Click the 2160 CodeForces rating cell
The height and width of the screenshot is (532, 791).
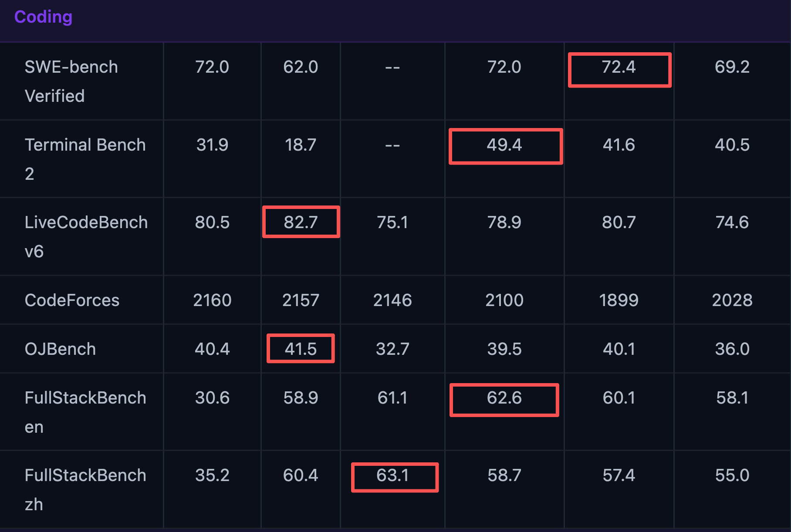tap(212, 300)
